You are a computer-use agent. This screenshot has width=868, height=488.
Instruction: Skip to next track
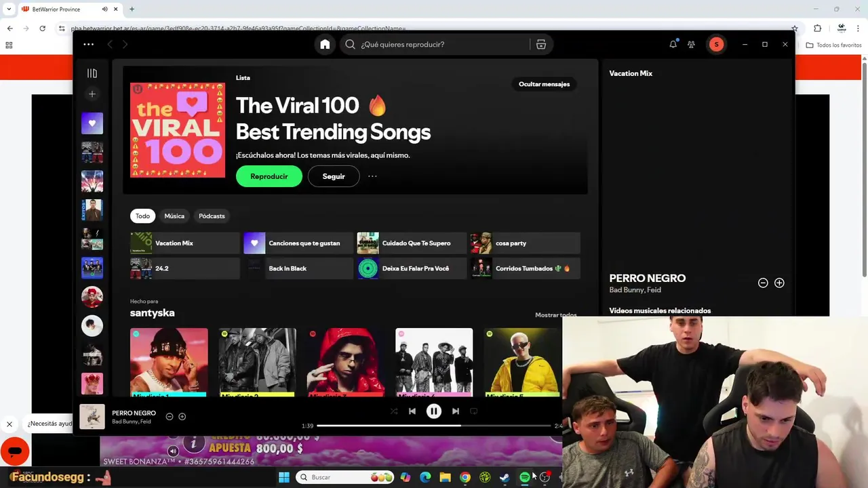[456, 411]
